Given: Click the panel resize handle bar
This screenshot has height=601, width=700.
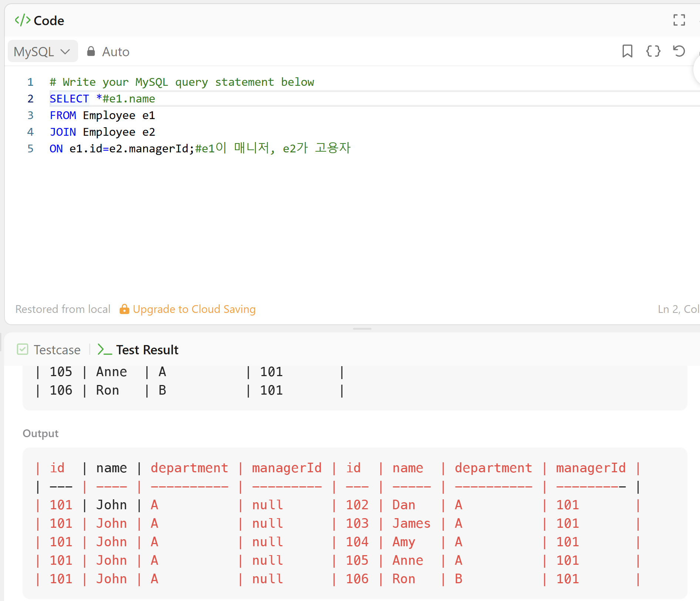Looking at the screenshot, I should [x=362, y=328].
